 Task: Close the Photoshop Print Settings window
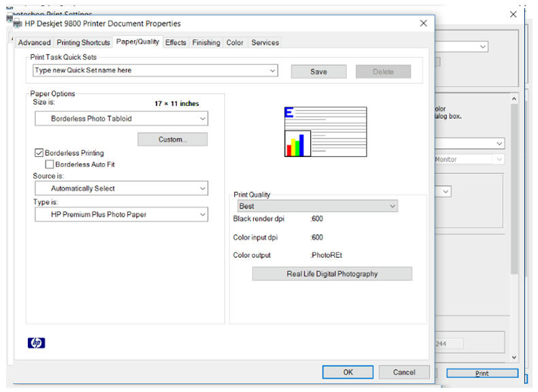513,14
